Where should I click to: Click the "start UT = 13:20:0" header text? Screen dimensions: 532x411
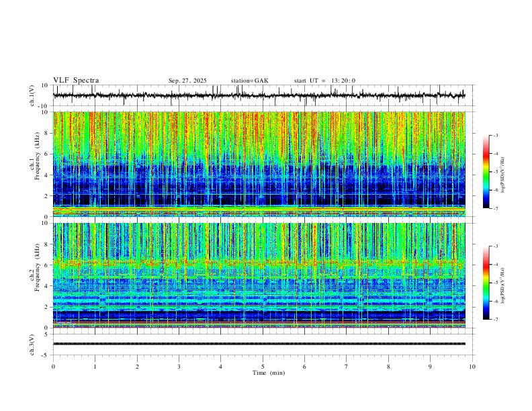(324, 81)
